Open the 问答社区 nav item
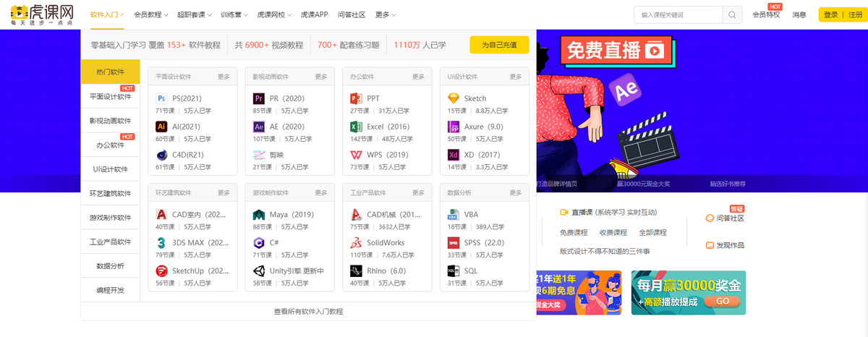This screenshot has height=337, width=868. [352, 14]
